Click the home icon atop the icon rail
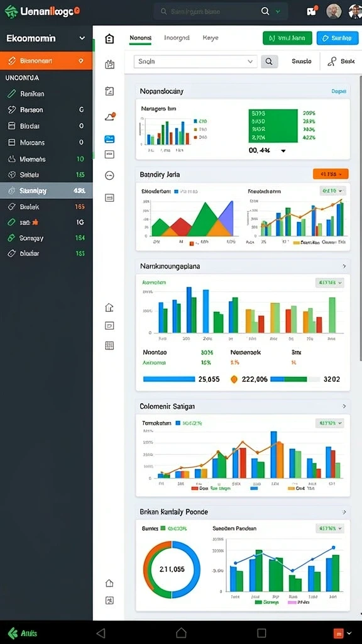Viewport: 362px width, 644px height. coord(109,39)
